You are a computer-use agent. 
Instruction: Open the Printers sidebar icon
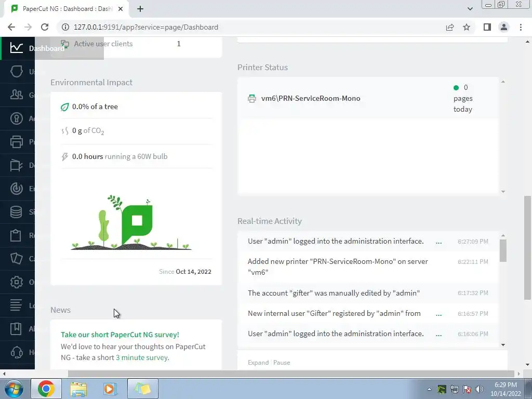(16, 141)
